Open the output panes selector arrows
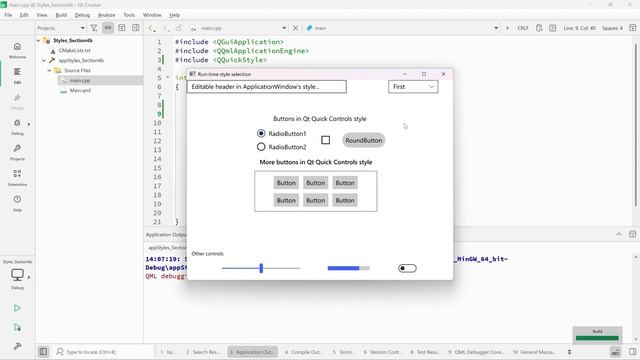This screenshot has width=640, height=360. pyautogui.click(x=569, y=351)
